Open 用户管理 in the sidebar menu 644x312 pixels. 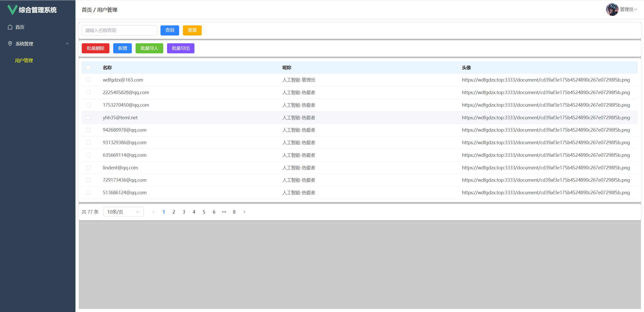[x=24, y=60]
